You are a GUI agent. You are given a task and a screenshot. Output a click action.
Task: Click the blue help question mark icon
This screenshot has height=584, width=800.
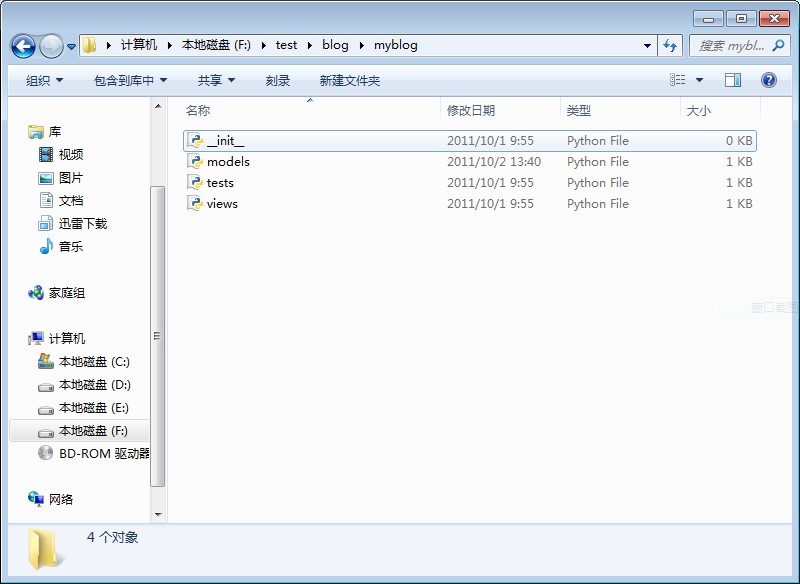click(768, 80)
